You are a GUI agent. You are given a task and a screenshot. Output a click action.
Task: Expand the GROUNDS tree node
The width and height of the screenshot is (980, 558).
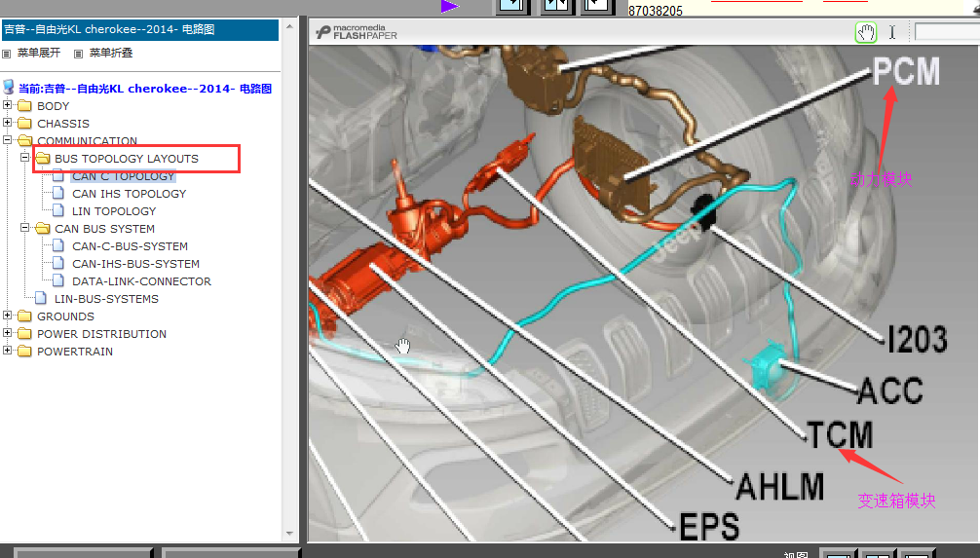click(x=8, y=315)
